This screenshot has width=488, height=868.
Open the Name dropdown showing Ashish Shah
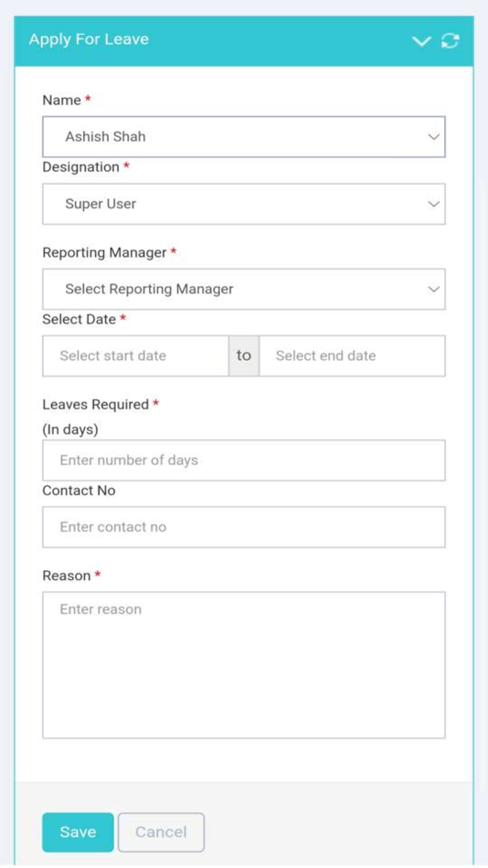pos(244,137)
